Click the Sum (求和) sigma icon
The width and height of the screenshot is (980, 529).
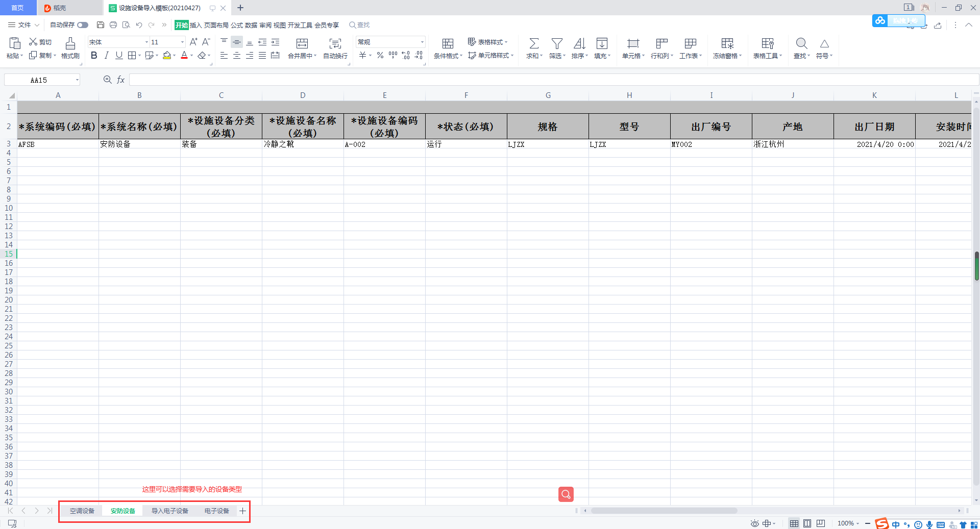[534, 43]
